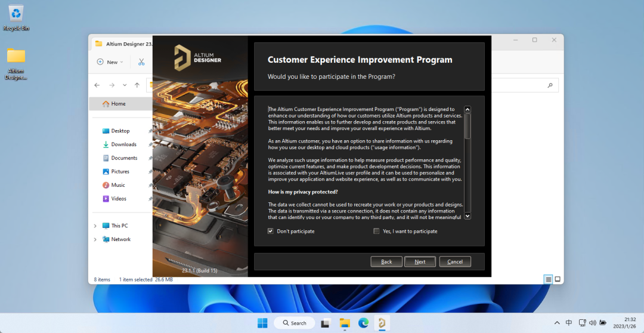
Task: Click the Cut scissors icon in Explorer
Action: [141, 62]
